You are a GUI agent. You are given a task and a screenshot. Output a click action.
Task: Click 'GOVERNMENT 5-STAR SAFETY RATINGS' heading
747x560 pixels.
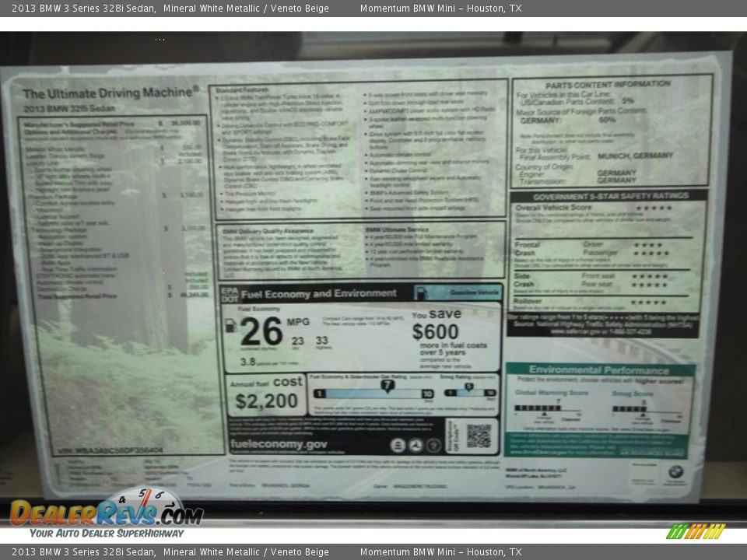click(x=610, y=196)
